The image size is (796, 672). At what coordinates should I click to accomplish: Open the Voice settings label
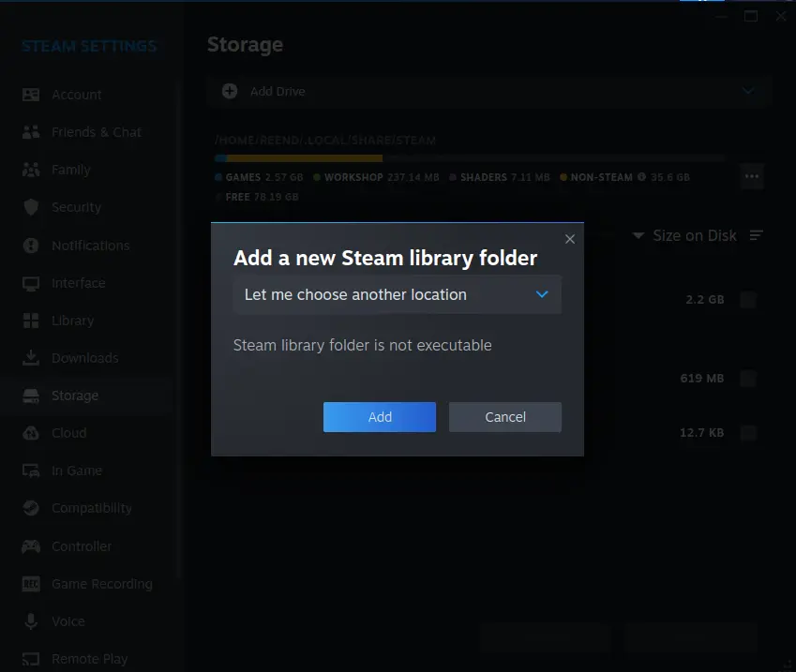coord(68,621)
